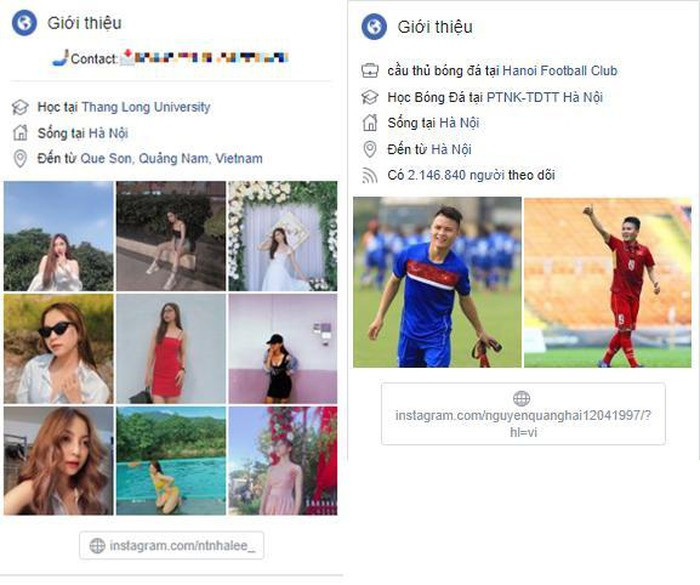
Task: Click the briefcase icon near Hanoi Football Club
Action: [370, 71]
